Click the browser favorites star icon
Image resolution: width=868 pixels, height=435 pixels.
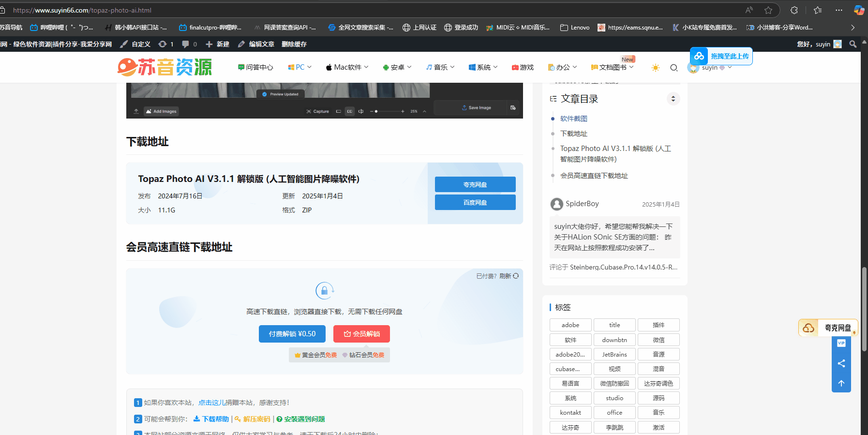(768, 10)
